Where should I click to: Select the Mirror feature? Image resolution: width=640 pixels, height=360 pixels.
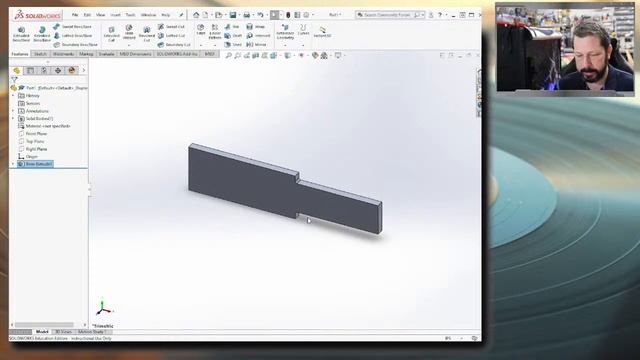(x=257, y=44)
